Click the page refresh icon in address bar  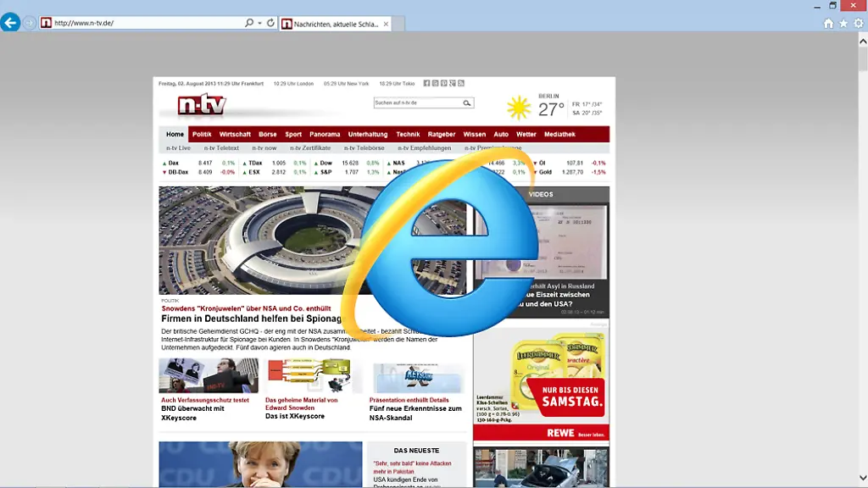pyautogui.click(x=271, y=23)
